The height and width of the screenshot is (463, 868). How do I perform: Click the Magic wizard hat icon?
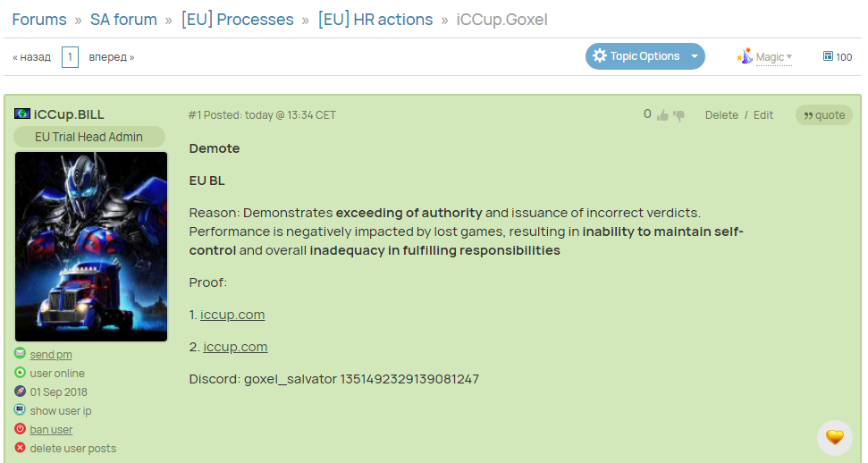coord(745,56)
